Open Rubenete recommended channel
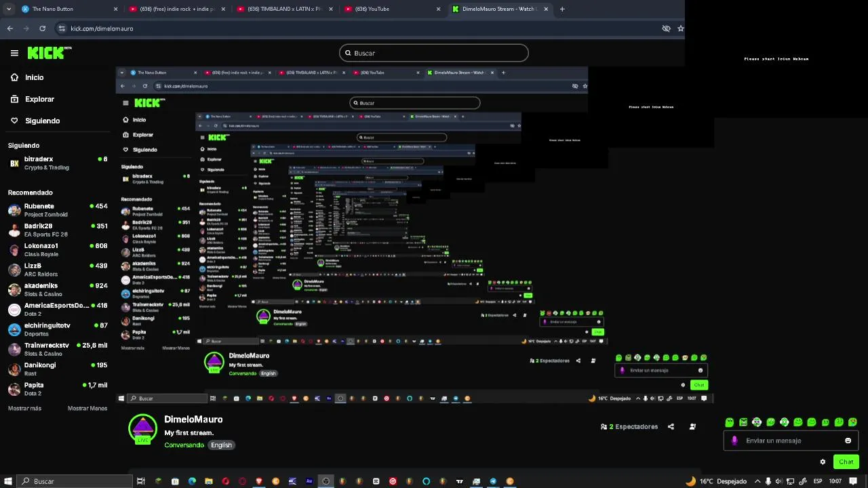868x488 pixels. coord(58,210)
